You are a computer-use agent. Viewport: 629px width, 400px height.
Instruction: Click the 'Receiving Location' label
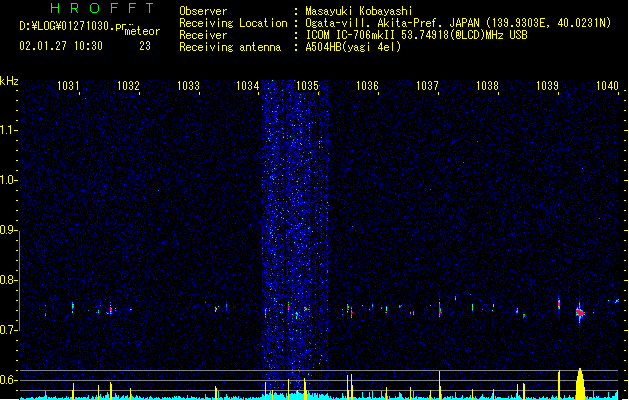233,23
